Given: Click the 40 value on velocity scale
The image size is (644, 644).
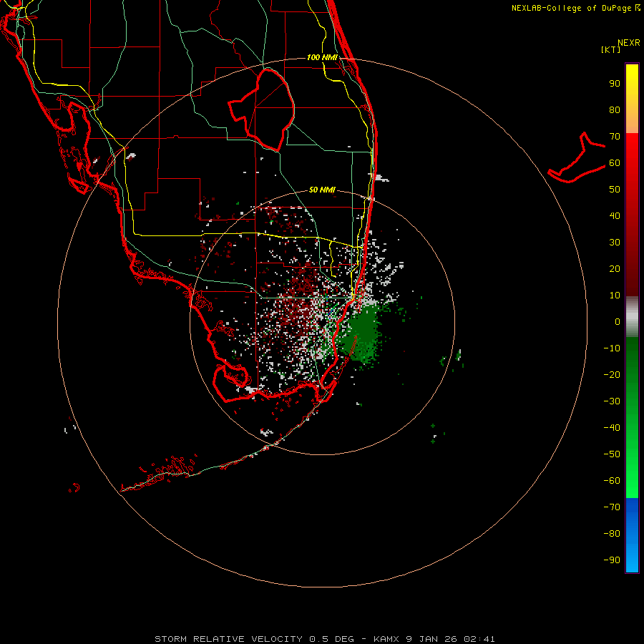Looking at the screenshot, I should 615,216.
